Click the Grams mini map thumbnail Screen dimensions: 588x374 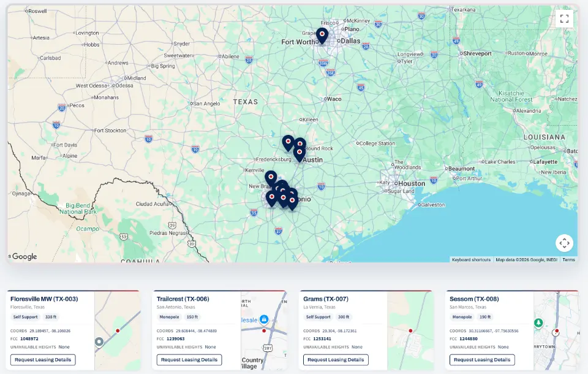[x=410, y=331]
